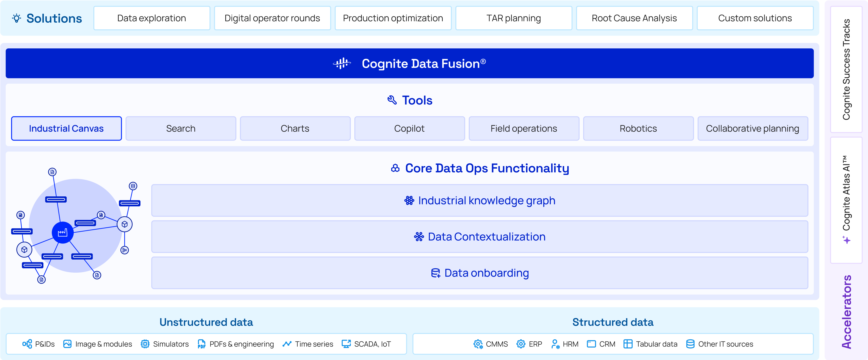Click the Data exploration solution button
868x360 pixels.
click(152, 18)
